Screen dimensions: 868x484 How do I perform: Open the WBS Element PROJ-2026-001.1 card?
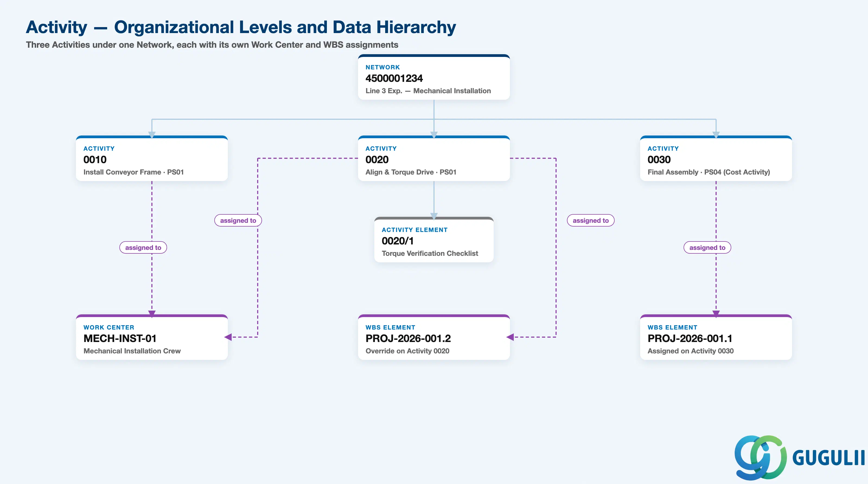[716, 337]
